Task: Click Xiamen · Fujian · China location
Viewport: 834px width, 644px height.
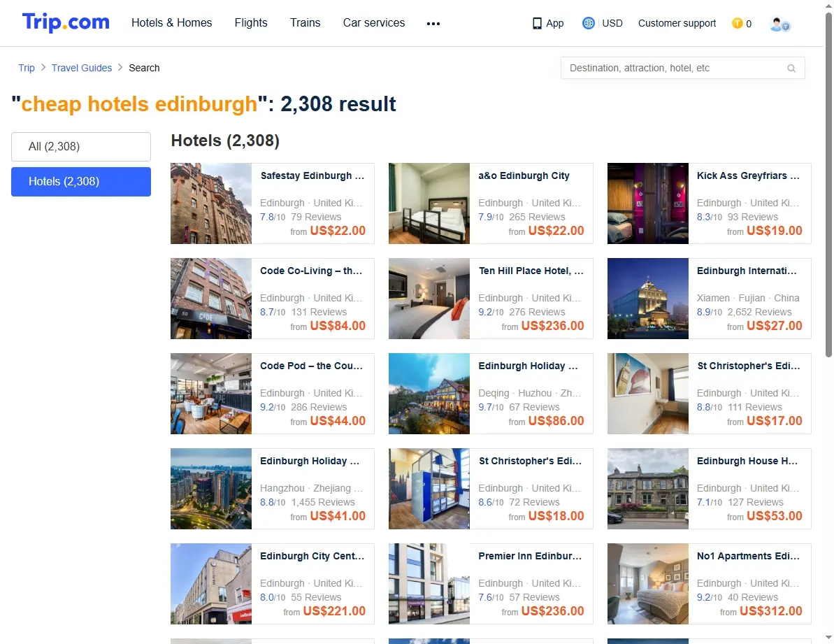Action: pyautogui.click(x=749, y=299)
